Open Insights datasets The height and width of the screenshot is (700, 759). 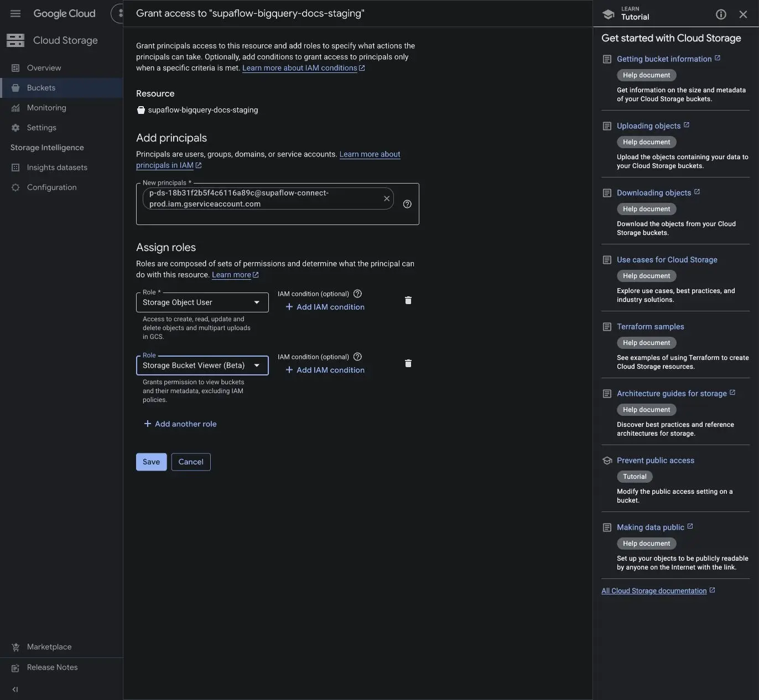[61, 167]
